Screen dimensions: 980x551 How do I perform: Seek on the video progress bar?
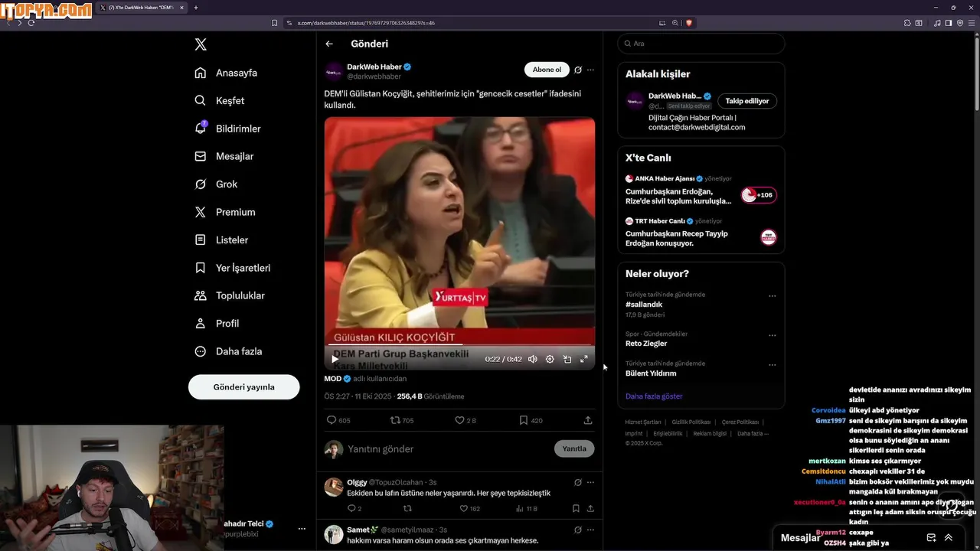[459, 345]
